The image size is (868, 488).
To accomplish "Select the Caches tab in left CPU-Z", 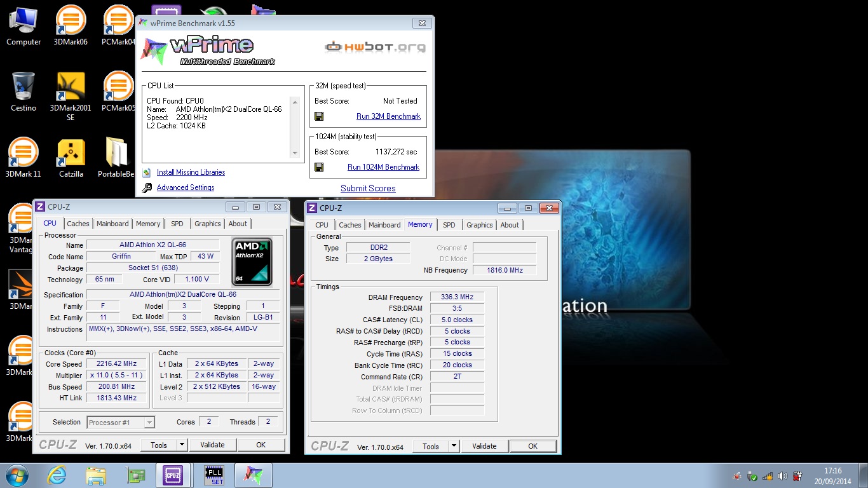I will [78, 224].
